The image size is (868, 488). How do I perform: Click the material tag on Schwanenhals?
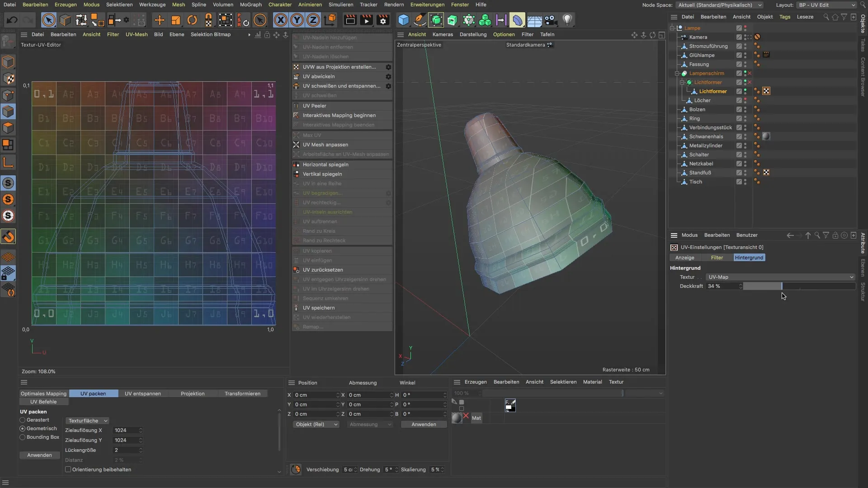tap(766, 136)
